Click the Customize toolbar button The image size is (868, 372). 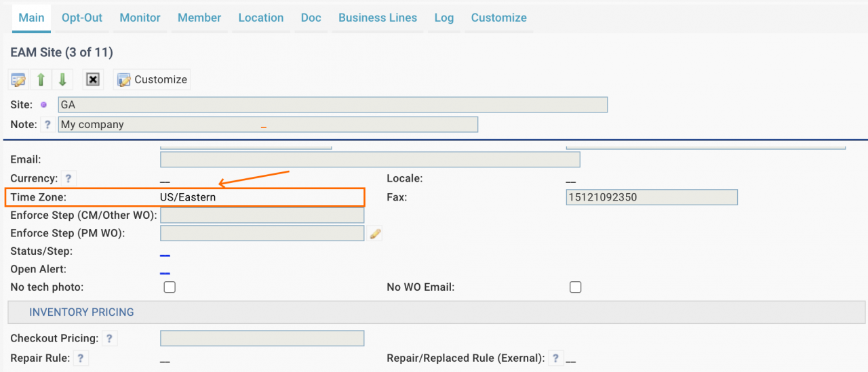tap(152, 80)
